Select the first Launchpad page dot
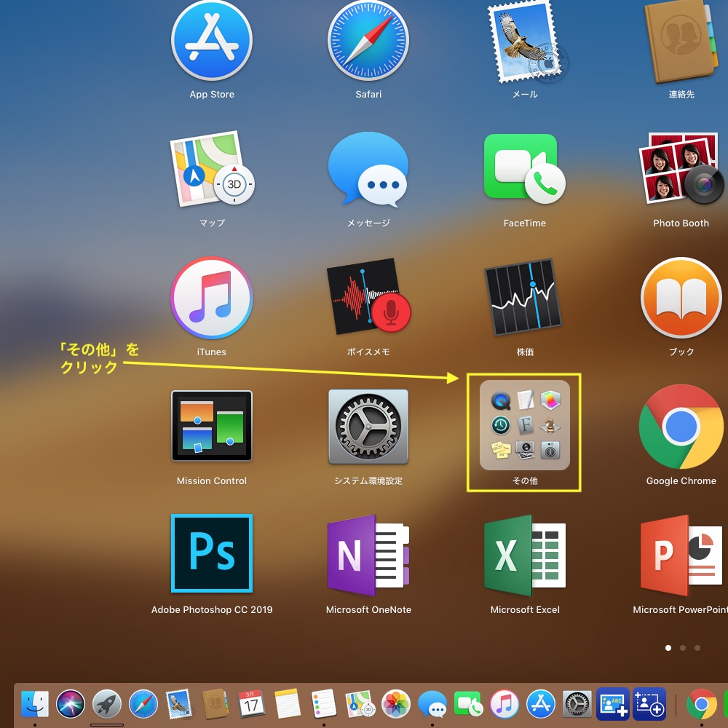The image size is (728, 728). (x=668, y=648)
